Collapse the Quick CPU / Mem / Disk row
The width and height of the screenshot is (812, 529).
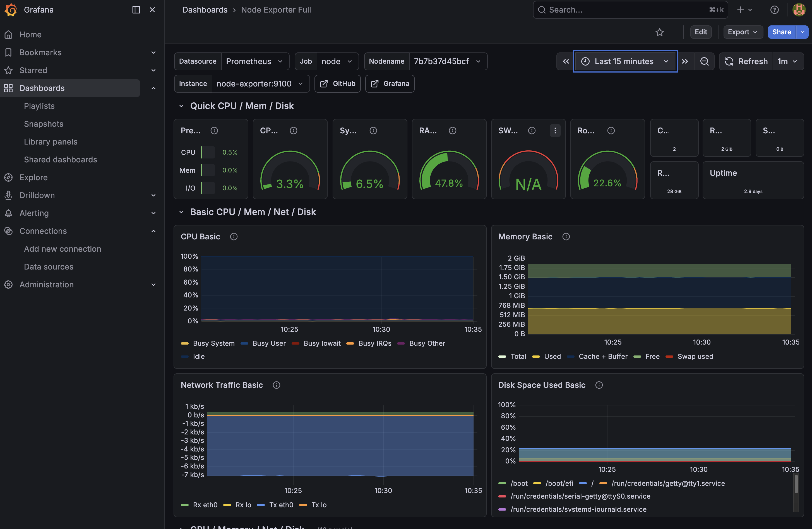[181, 106]
